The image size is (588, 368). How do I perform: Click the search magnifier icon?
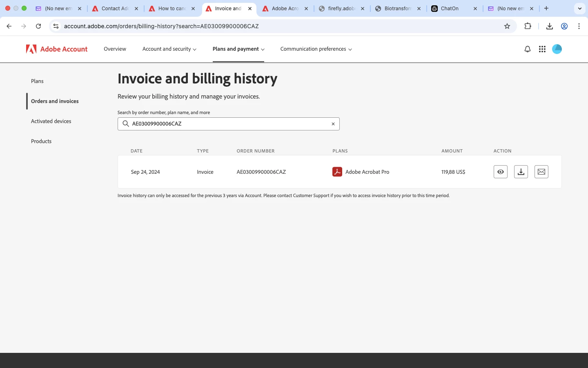click(x=126, y=123)
